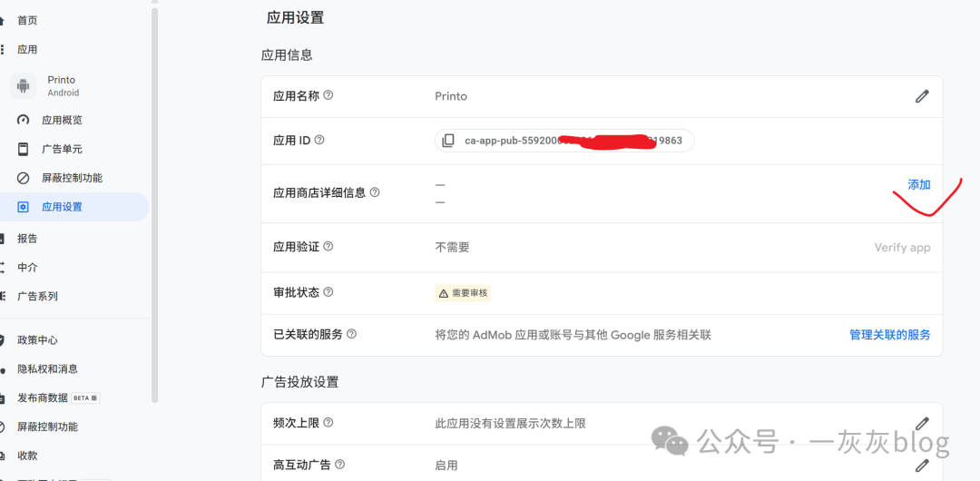Open the 应用 apps menu item
Screen dimensions: 980x481
point(27,49)
